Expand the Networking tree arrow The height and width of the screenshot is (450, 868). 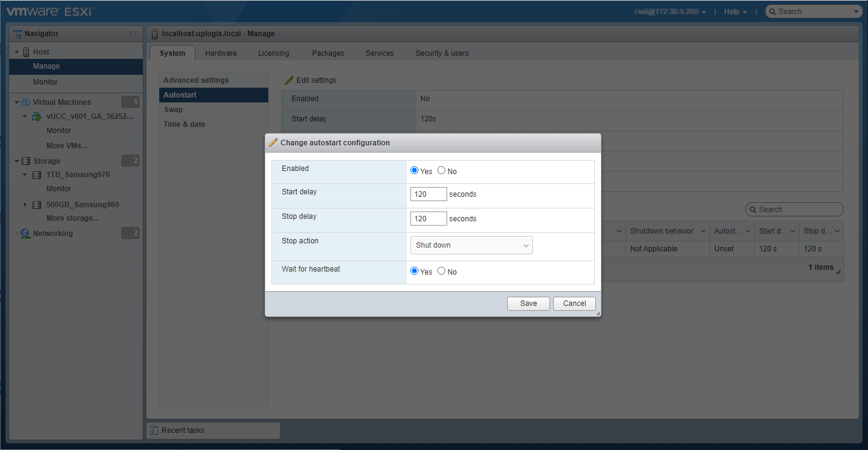17,234
